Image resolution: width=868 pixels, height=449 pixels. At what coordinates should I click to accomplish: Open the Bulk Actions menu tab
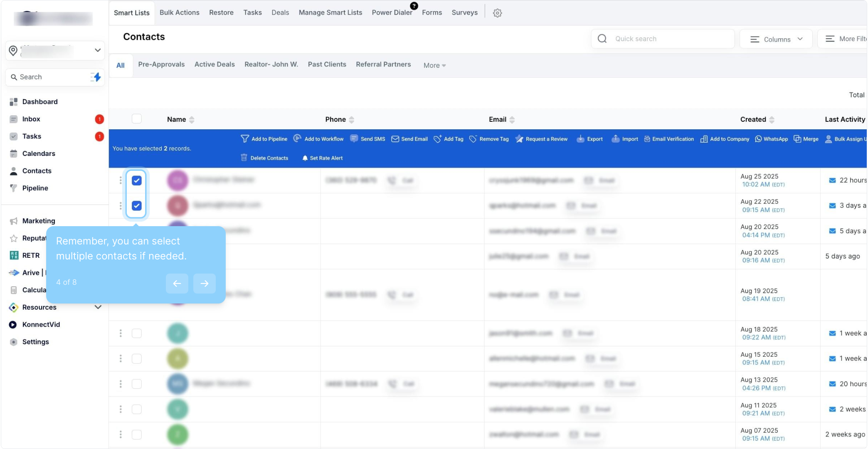click(x=179, y=12)
